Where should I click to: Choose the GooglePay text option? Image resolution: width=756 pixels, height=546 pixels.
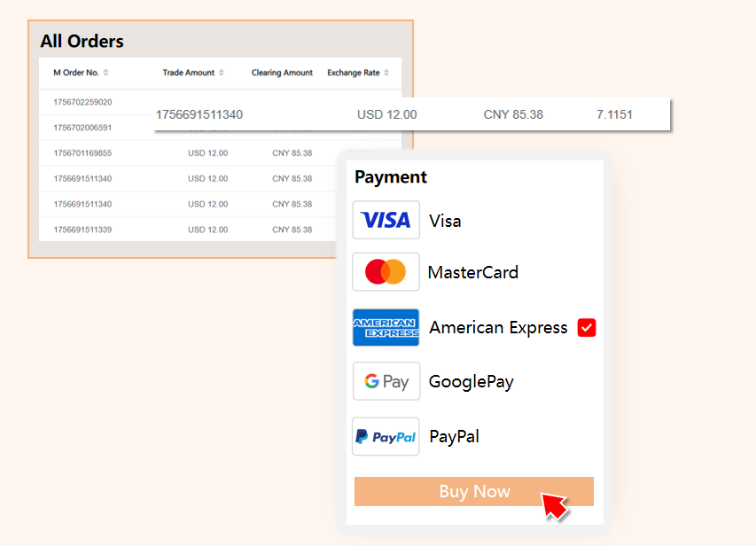[471, 382]
